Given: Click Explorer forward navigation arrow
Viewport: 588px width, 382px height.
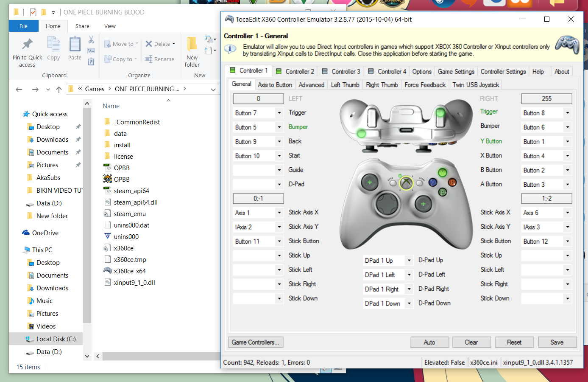Looking at the screenshot, I should [35, 89].
